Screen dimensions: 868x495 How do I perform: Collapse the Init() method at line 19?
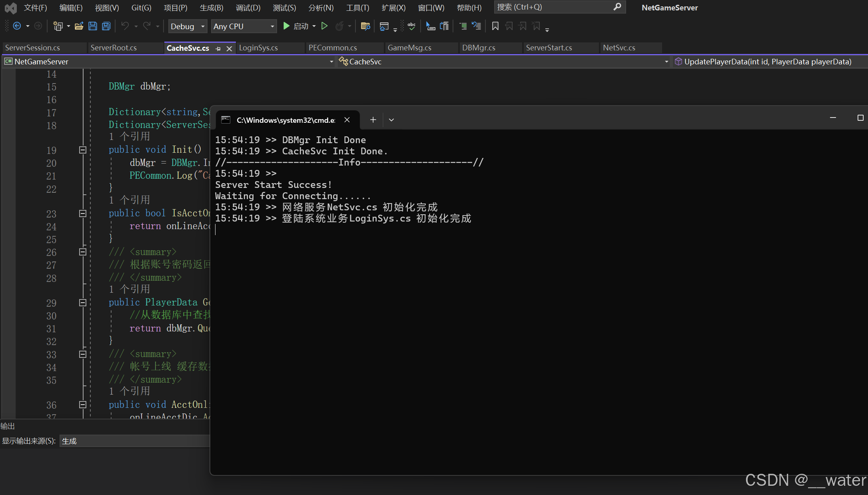pyautogui.click(x=83, y=150)
